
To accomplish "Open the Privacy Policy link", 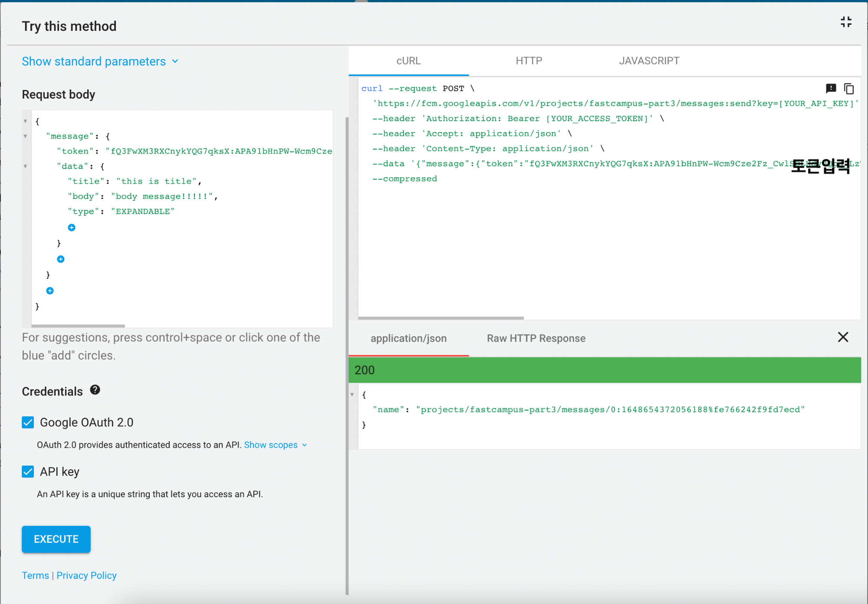I will [x=86, y=575].
